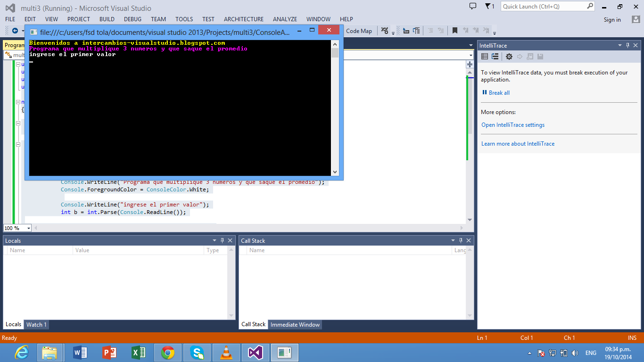Open the Locals panel window options dropdown
Image resolution: width=644 pixels, height=362 pixels.
215,240
